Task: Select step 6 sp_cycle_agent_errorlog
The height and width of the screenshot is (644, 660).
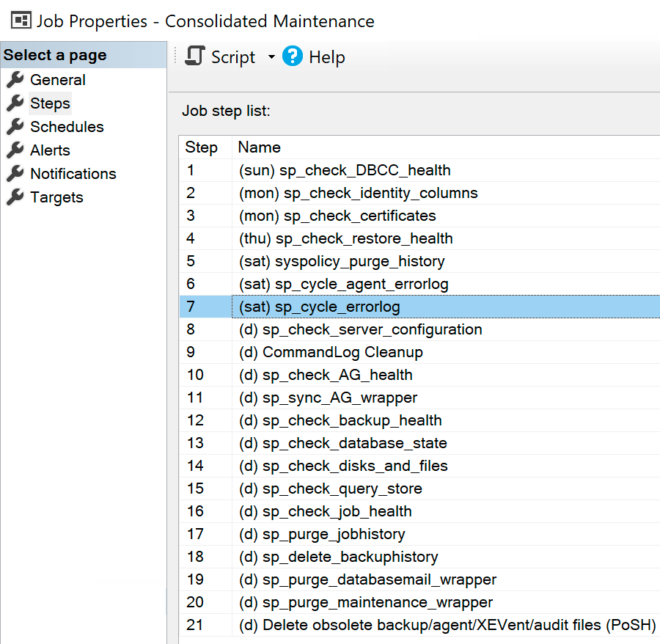Action: pyautogui.click(x=419, y=284)
